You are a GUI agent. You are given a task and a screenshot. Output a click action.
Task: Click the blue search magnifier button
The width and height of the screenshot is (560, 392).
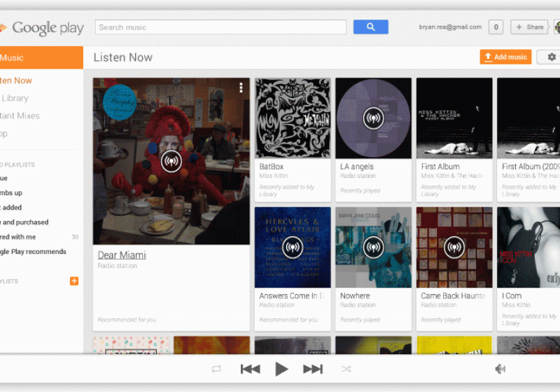(x=371, y=27)
